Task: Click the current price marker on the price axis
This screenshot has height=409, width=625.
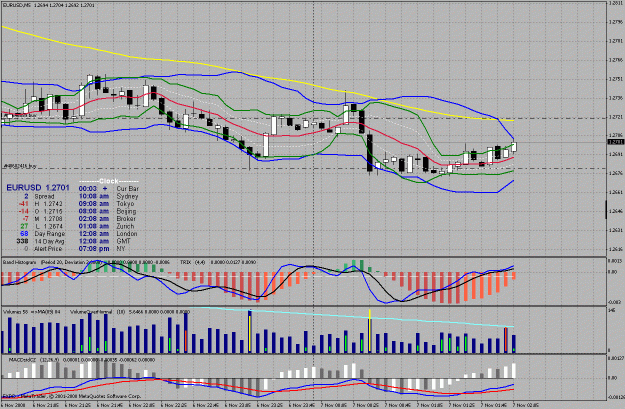Action: click(615, 142)
